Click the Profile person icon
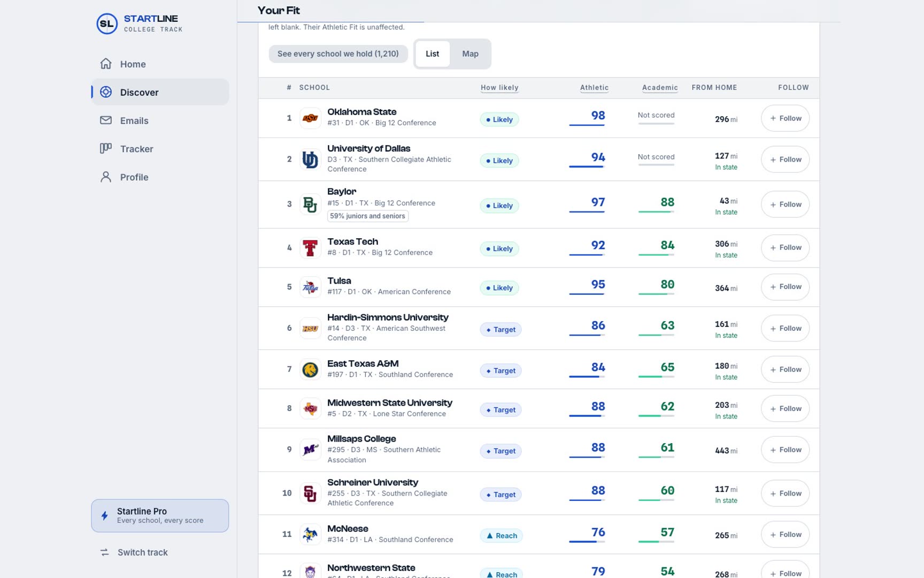Screen dimensions: 924x578 point(106,177)
